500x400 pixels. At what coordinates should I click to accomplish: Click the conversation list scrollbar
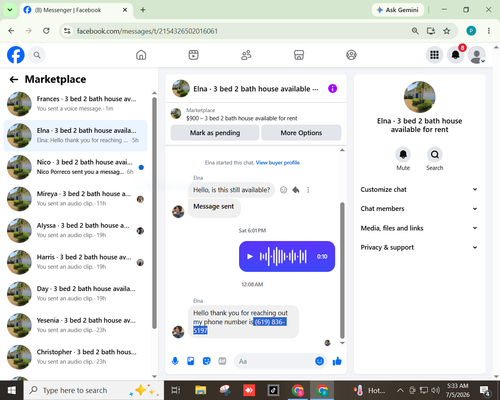tap(154, 213)
